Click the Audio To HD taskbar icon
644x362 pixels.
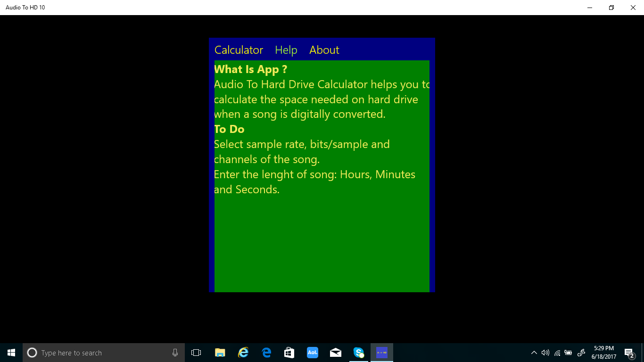382,353
